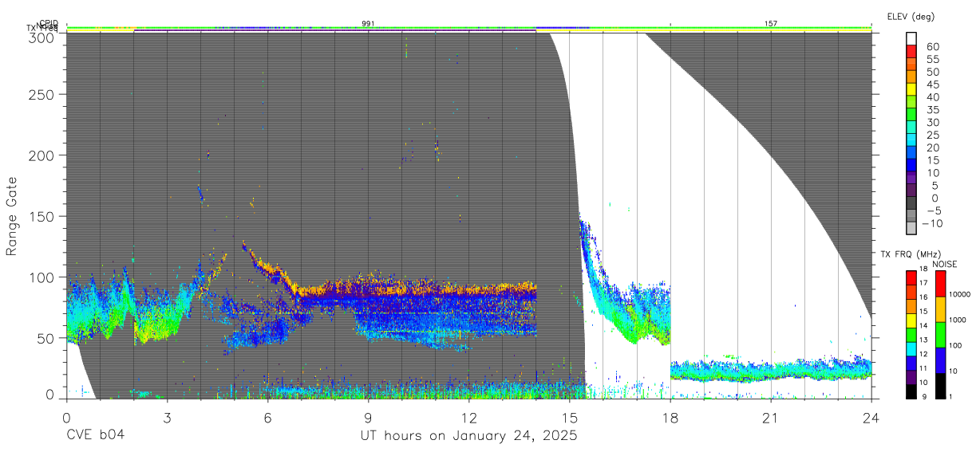Pick the purple TX FRQ swatch between 10 and 11
Image resolution: width=980 pixels, height=452 pixels.
(911, 375)
